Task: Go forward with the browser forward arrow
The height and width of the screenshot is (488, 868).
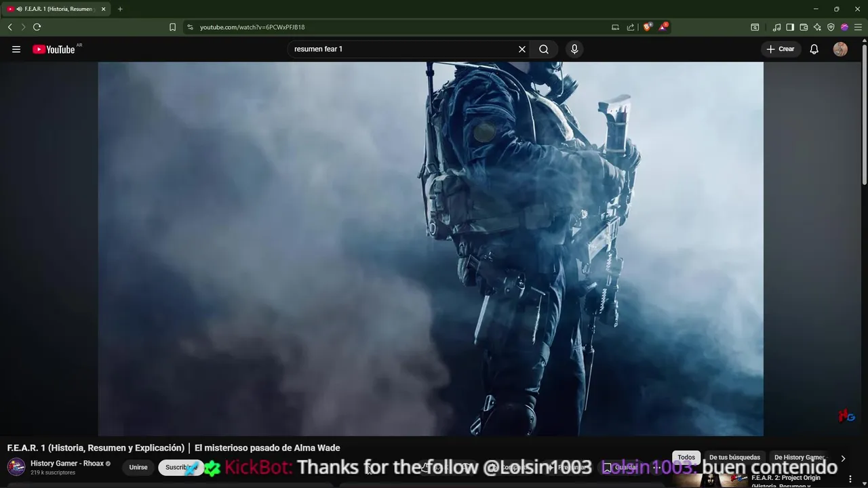Action: [x=23, y=27]
